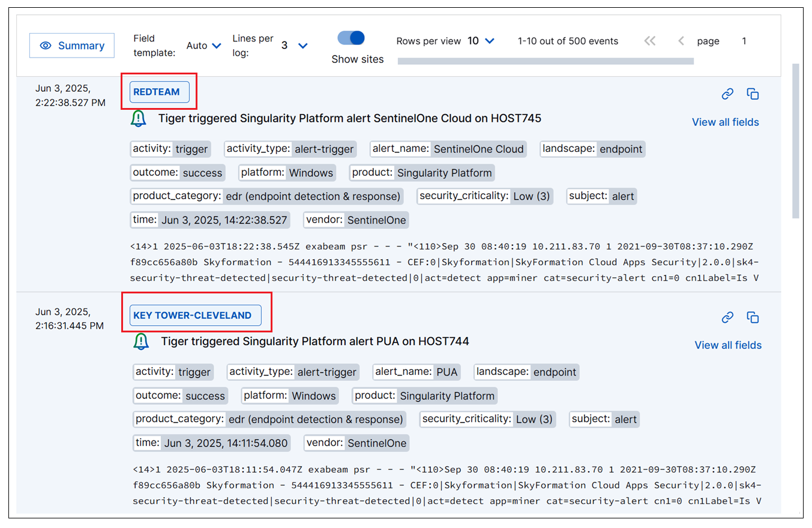Image resolution: width=812 pixels, height=528 pixels.
Task: Click alert bell icon of HOST744 event
Action: 141,342
